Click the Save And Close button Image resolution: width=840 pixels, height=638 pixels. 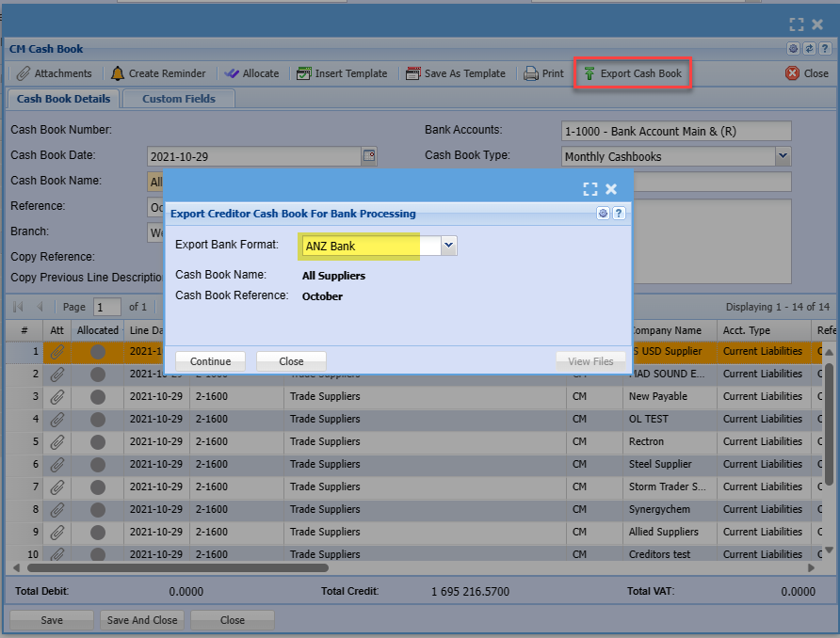tap(142, 620)
